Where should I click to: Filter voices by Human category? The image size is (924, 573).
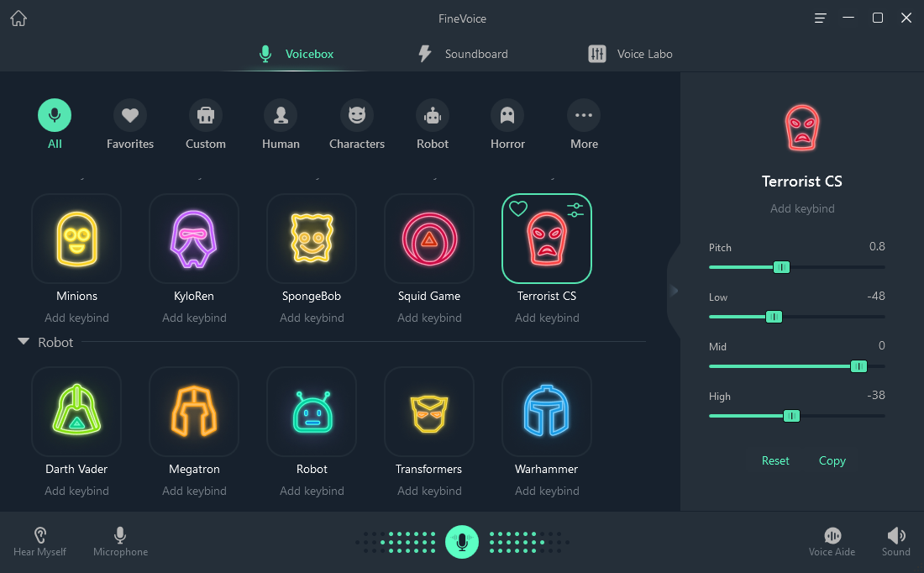tap(281, 124)
